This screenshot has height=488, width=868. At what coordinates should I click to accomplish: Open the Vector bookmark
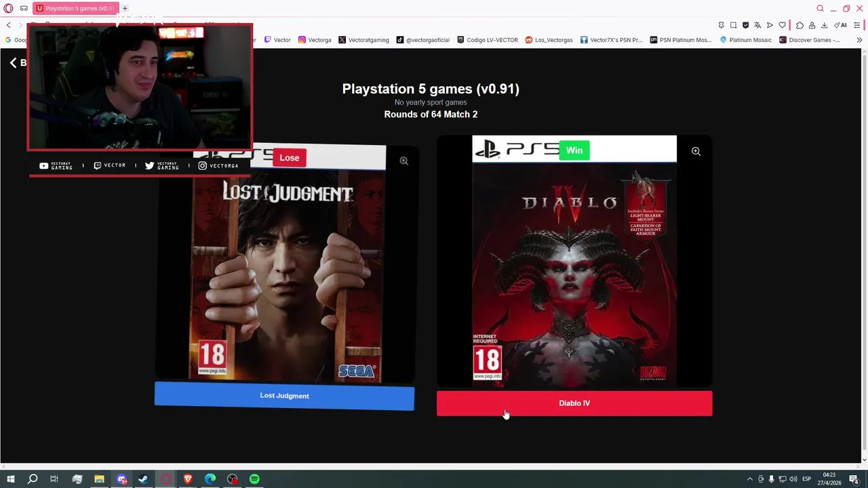(x=277, y=40)
